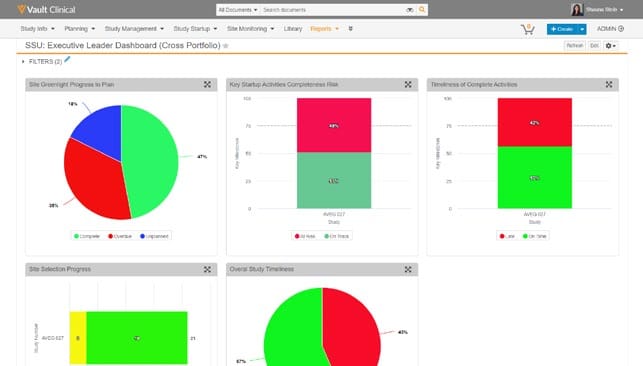Click the blue Create button

(x=562, y=29)
